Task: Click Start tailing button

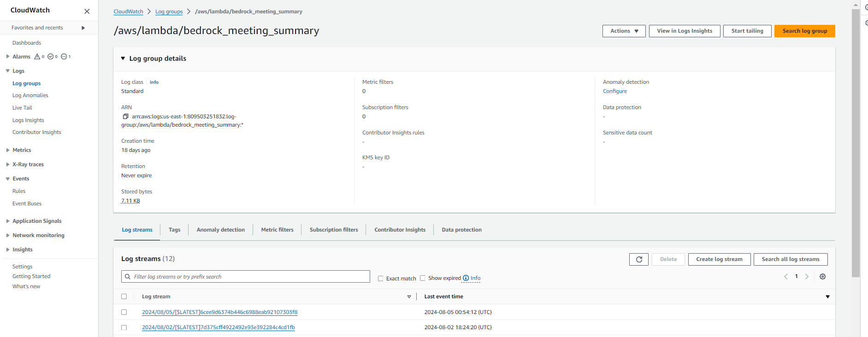Action: pyautogui.click(x=747, y=31)
